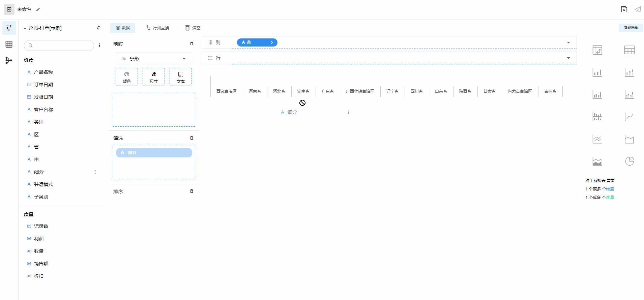Expand the 列 shelf dropdown arrow
This screenshot has height=300, width=644.
coord(568,42)
